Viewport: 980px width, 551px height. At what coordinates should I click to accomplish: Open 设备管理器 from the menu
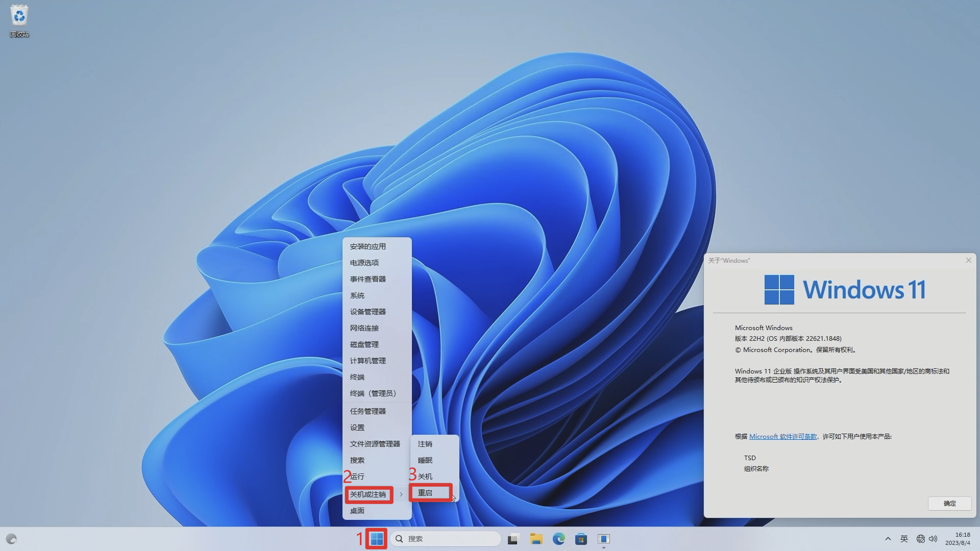tap(367, 311)
